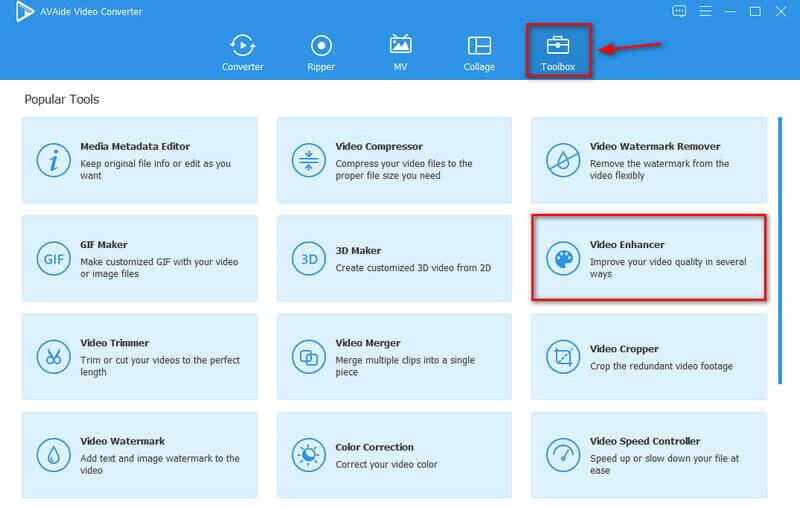The image size is (800, 508).
Task: Click the GIF Maker icon
Action: (x=53, y=259)
